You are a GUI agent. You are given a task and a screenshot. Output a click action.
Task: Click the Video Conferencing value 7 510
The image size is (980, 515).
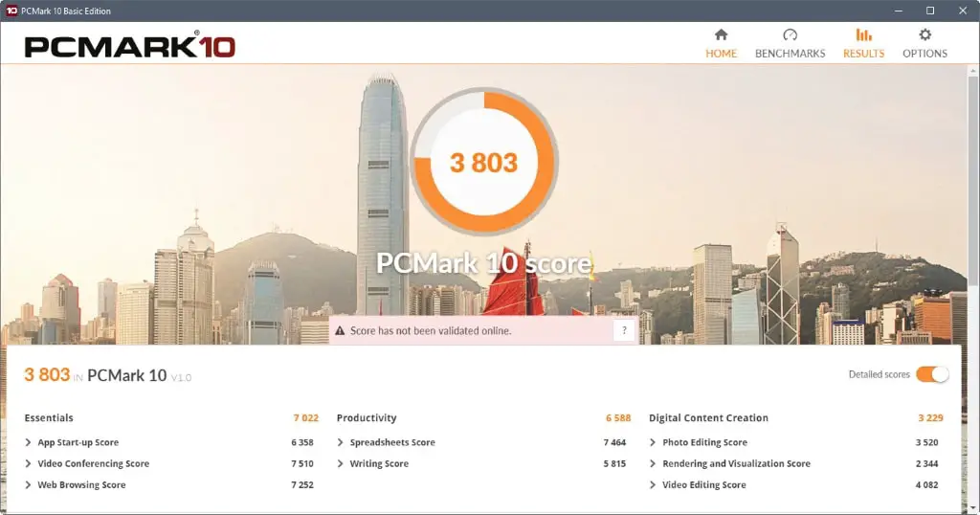(302, 463)
